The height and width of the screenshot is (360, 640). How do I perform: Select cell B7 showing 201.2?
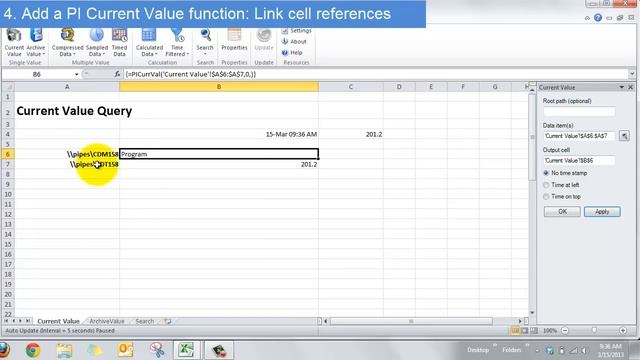click(219, 164)
